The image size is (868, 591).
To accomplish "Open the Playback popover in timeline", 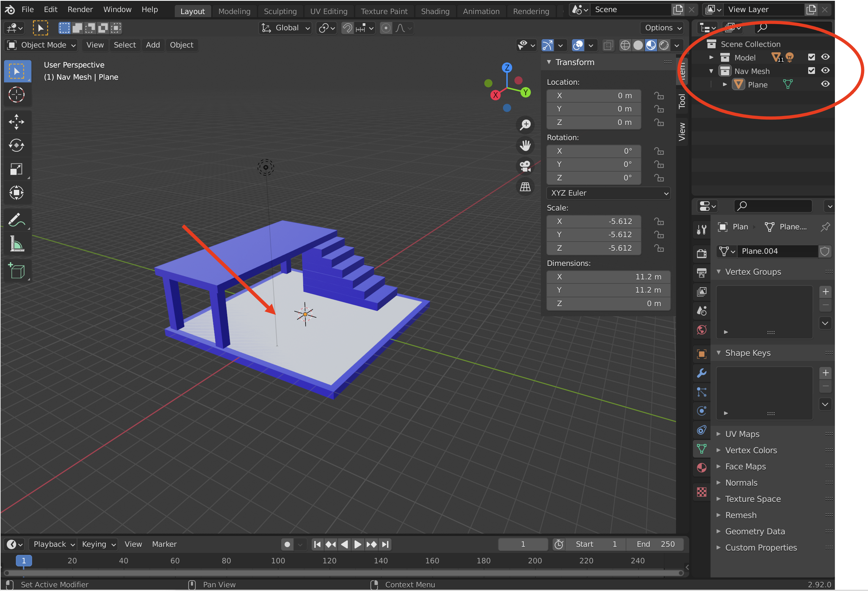I will click(53, 544).
